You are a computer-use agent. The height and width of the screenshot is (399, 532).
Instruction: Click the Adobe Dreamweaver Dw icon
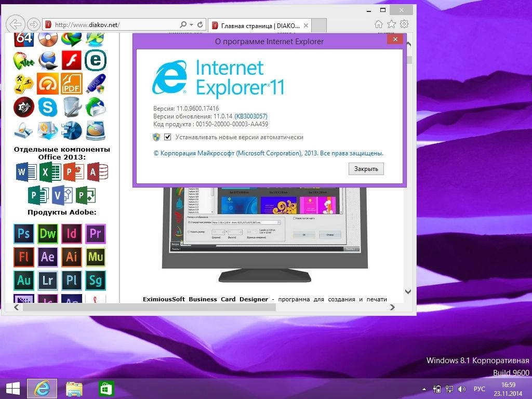tap(47, 234)
